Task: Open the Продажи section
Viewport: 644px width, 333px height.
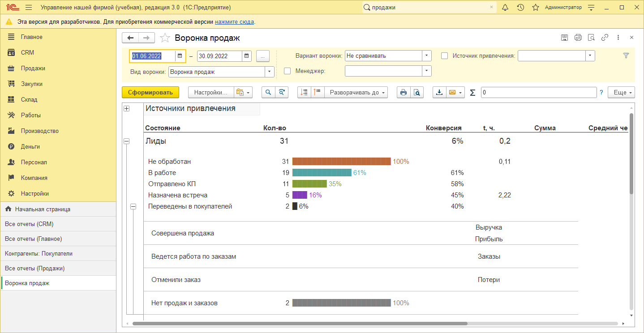Action: click(58, 68)
